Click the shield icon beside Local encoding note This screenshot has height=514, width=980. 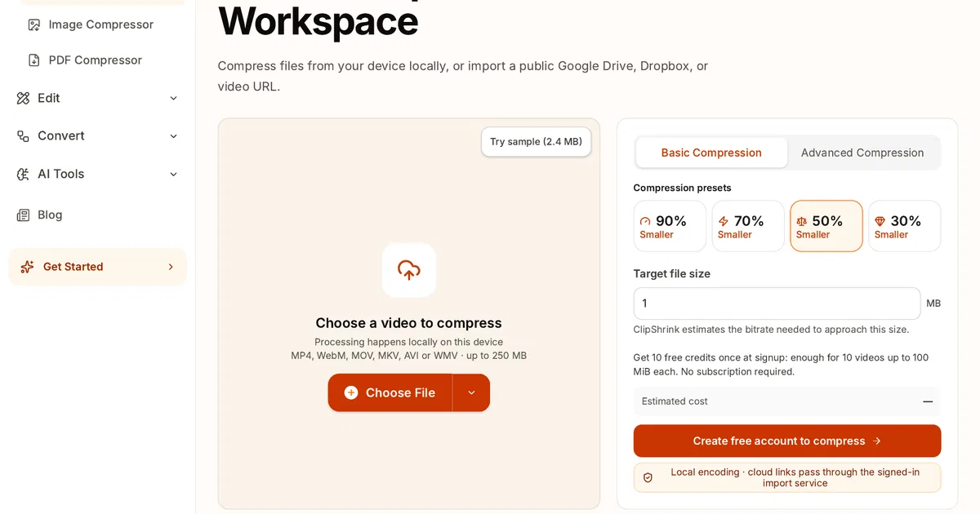click(648, 477)
